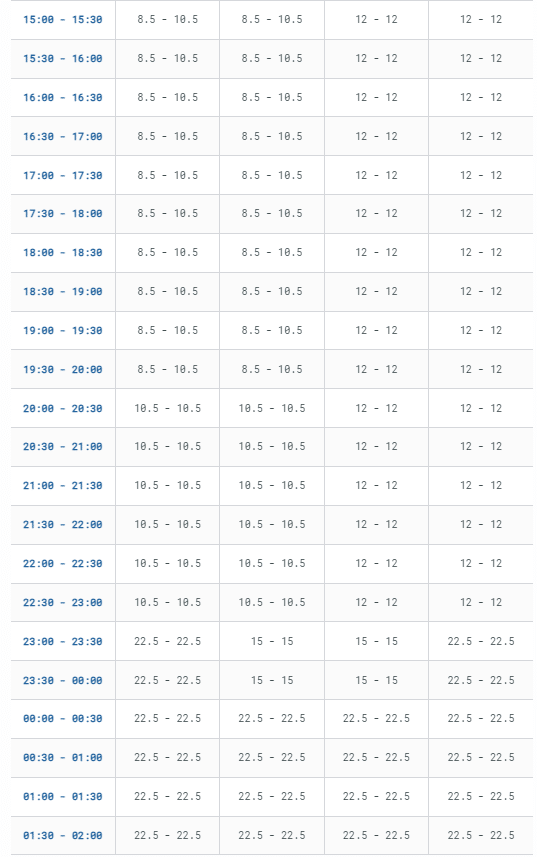This screenshot has width=537, height=857.
Task: Select second-column 15 - 15 cell at 23:00 - 23:30
Action: 272,641
